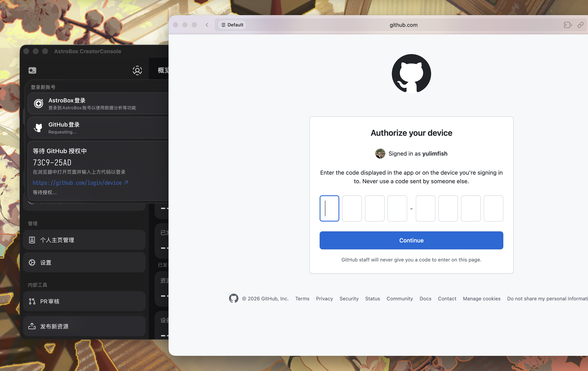Focus the second device code box

click(352, 208)
